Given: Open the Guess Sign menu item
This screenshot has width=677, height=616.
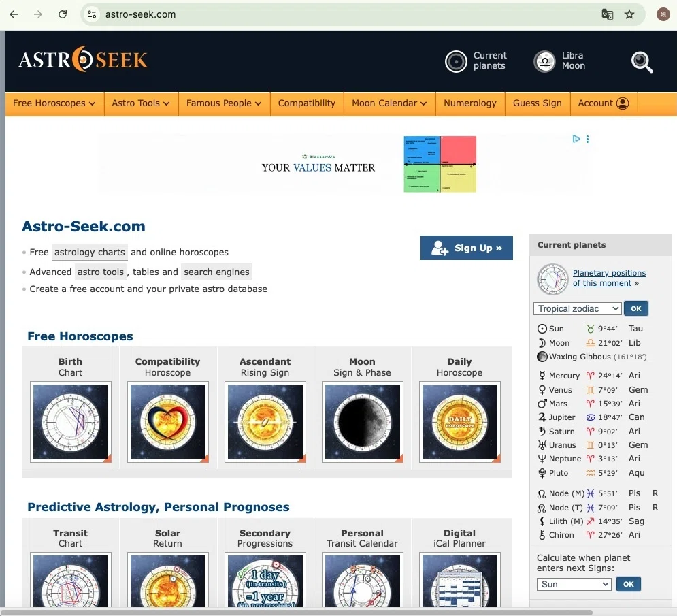Looking at the screenshot, I should pyautogui.click(x=538, y=103).
